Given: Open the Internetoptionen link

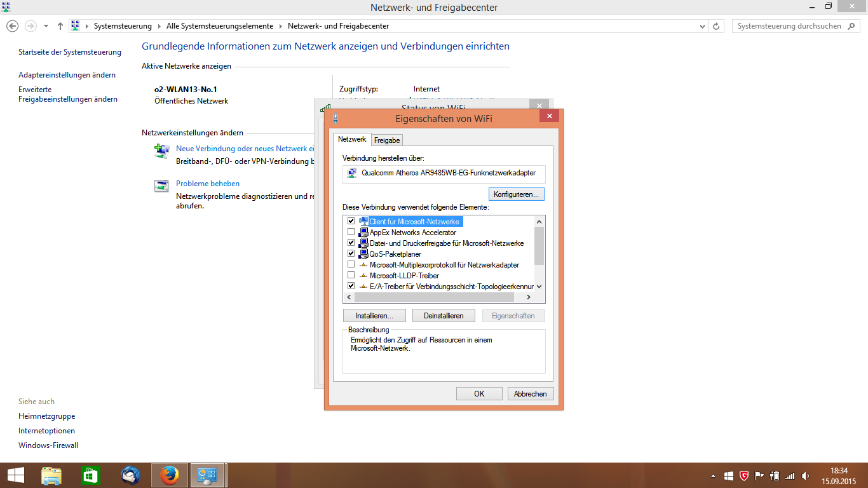Looking at the screenshot, I should pos(46,431).
